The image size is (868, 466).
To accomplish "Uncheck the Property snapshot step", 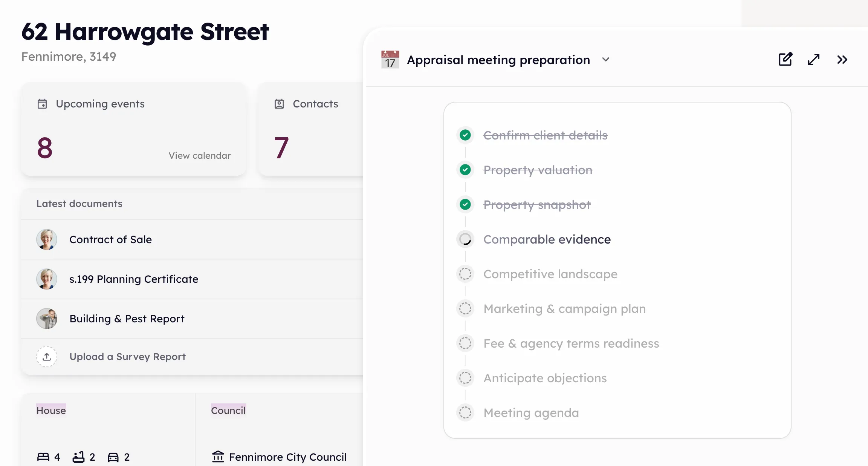I will (x=465, y=204).
